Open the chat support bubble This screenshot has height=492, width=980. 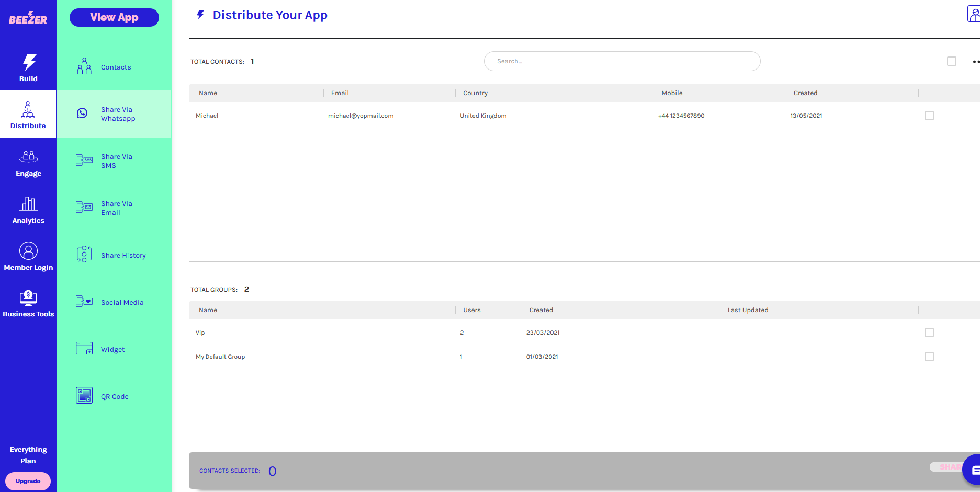click(972, 470)
